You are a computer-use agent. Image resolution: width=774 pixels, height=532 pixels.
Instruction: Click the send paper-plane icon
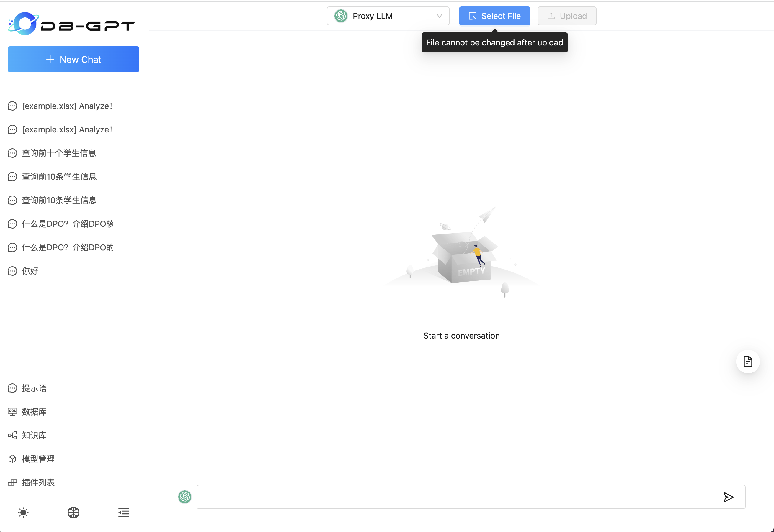tap(728, 497)
